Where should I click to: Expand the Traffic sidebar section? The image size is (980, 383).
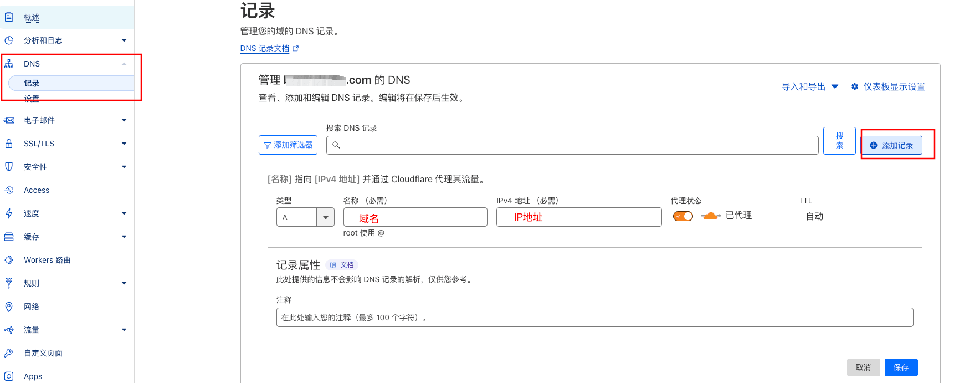124,330
